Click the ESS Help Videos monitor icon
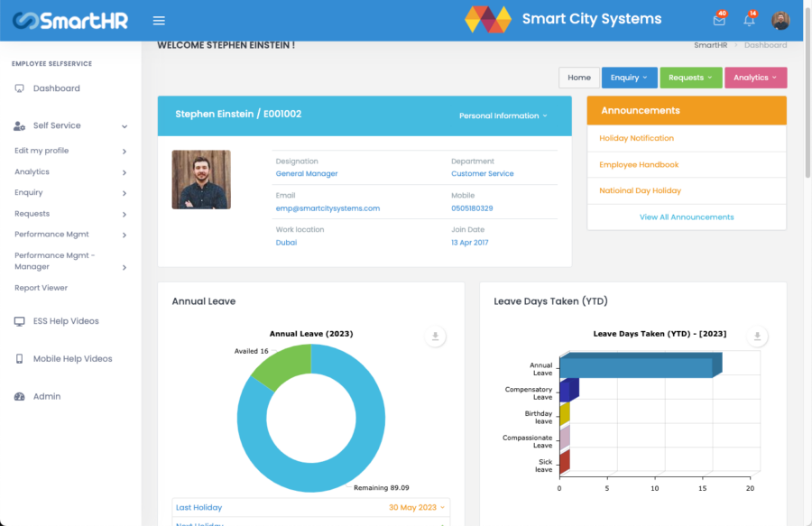This screenshot has width=812, height=526. [19, 321]
